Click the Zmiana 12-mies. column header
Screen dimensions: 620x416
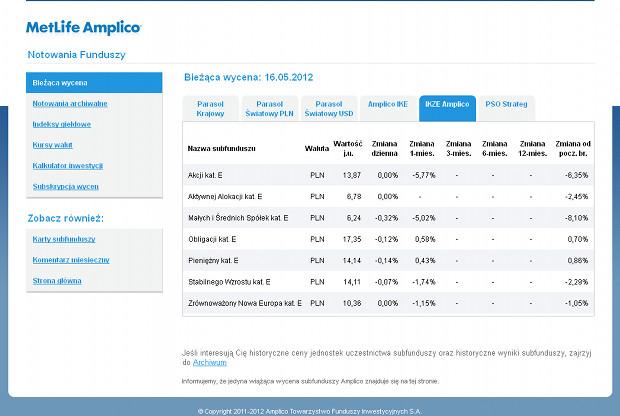[532, 149]
